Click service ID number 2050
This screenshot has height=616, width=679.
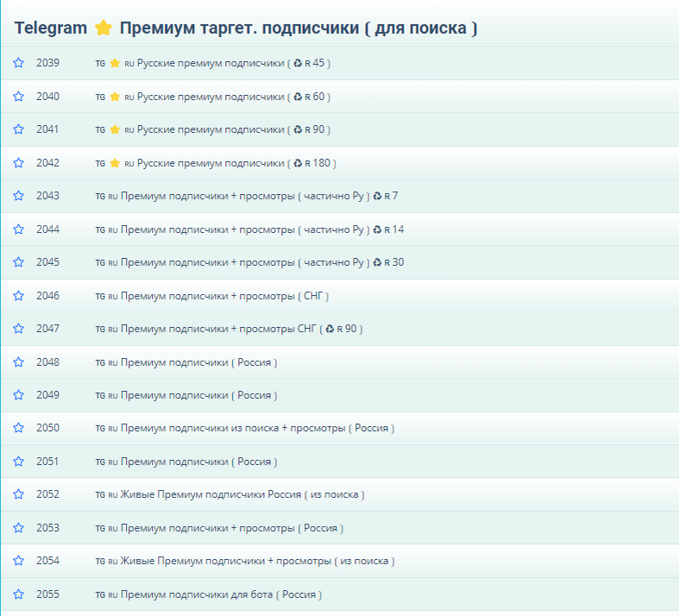click(47, 428)
